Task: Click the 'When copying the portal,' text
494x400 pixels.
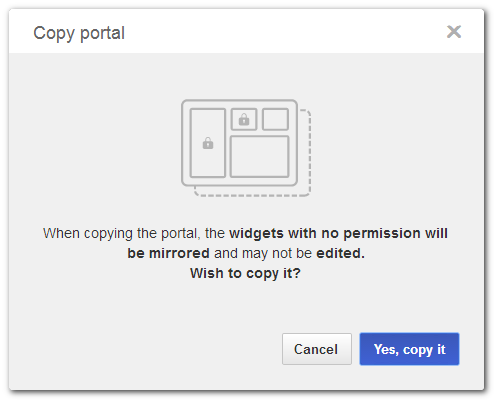Action: click(122, 233)
